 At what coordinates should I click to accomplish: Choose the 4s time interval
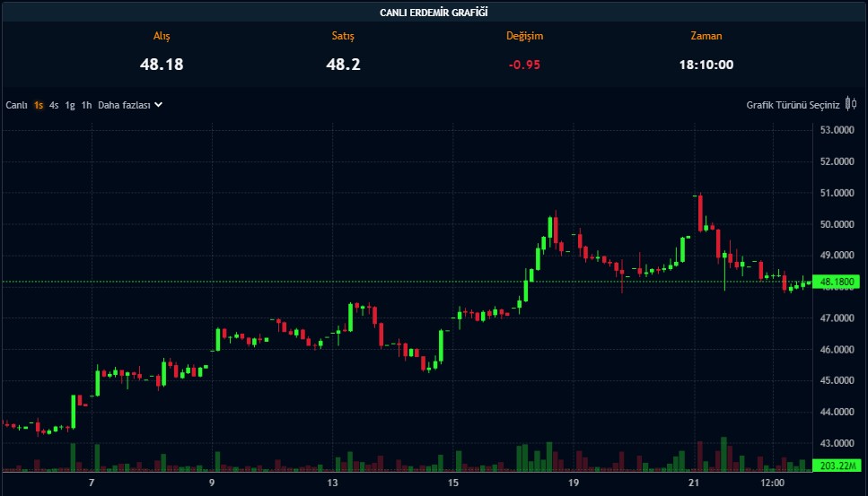tap(54, 105)
